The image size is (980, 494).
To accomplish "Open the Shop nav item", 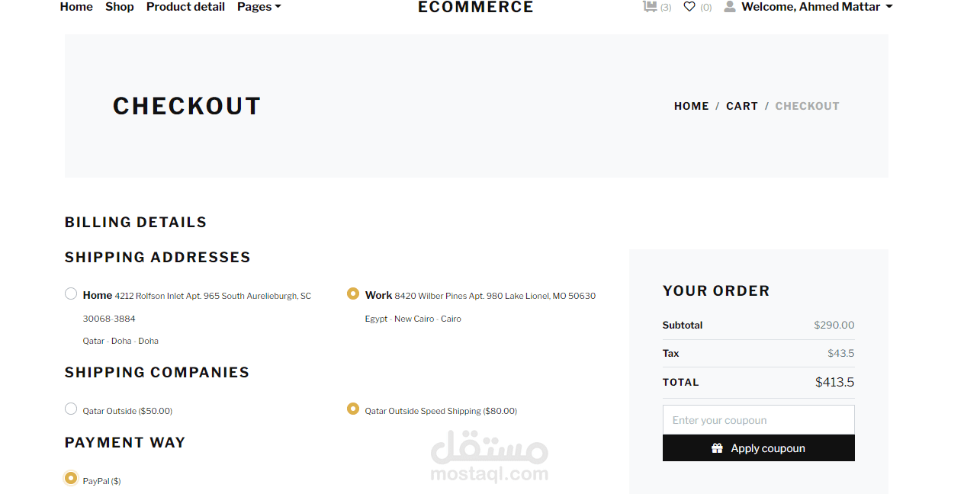I will [120, 7].
